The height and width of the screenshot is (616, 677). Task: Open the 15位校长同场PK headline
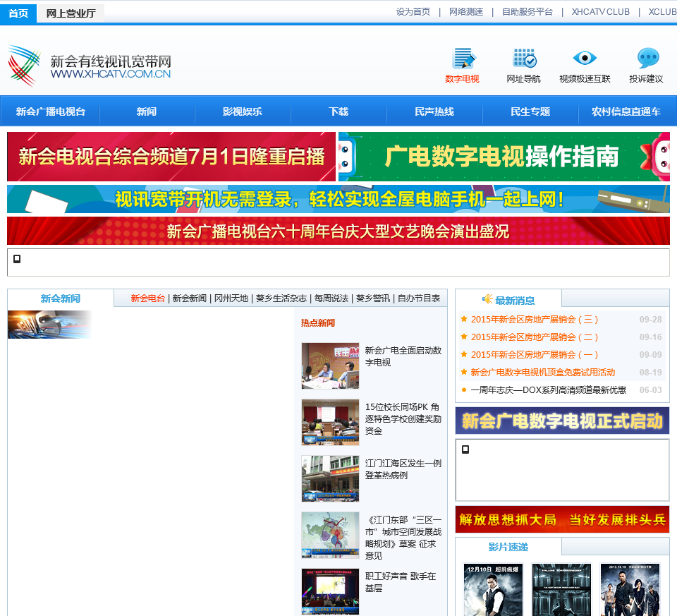(403, 418)
